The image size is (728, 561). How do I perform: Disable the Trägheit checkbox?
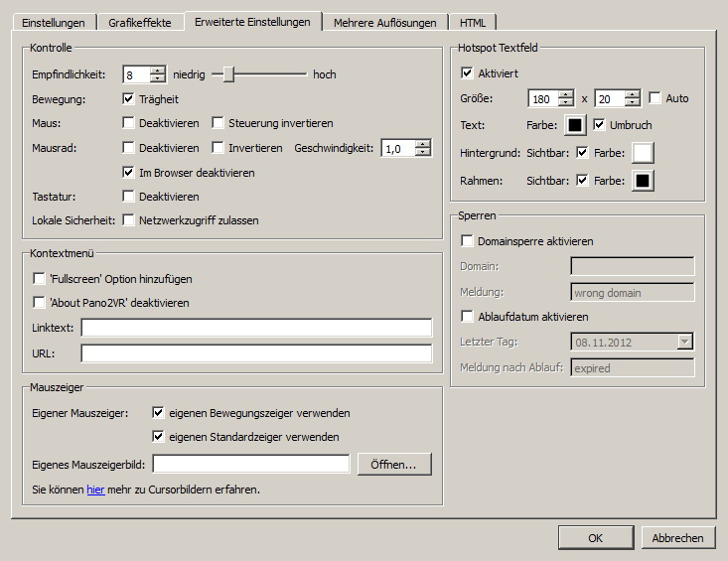[x=128, y=99]
